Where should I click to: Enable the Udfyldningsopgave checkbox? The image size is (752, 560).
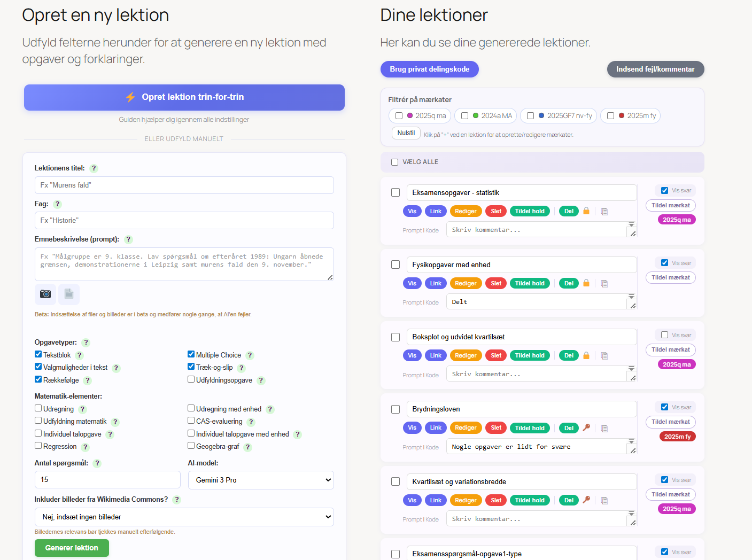pyautogui.click(x=191, y=379)
